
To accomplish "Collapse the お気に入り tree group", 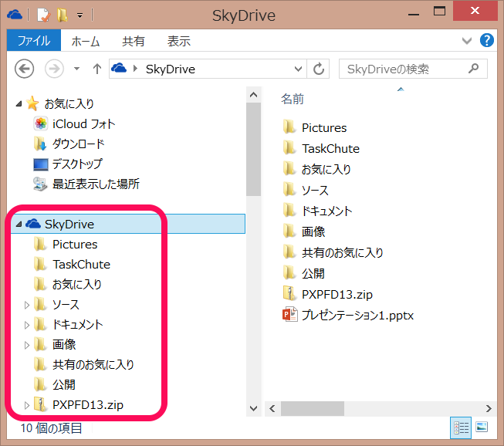I will (19, 103).
